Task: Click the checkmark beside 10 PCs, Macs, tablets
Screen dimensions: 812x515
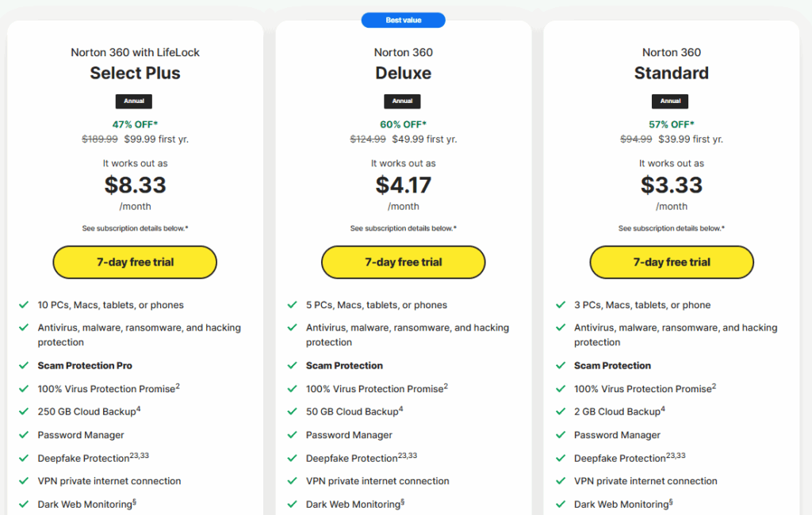Action: 22,305
